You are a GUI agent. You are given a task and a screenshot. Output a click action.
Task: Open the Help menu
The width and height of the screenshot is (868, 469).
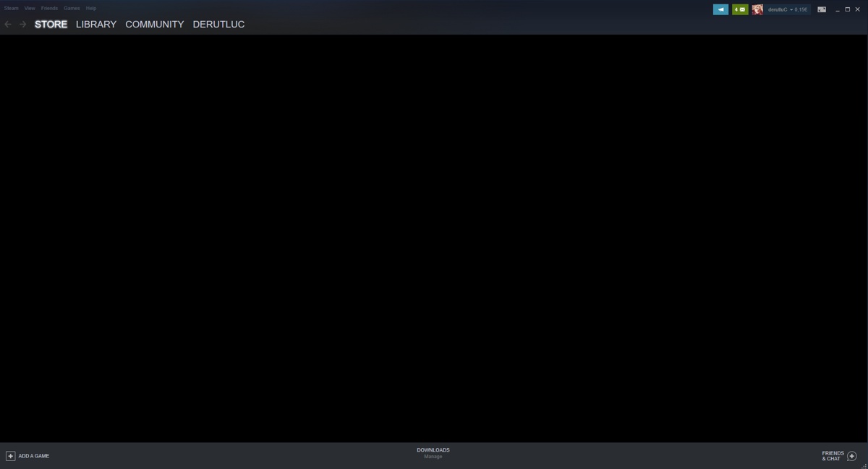(91, 8)
